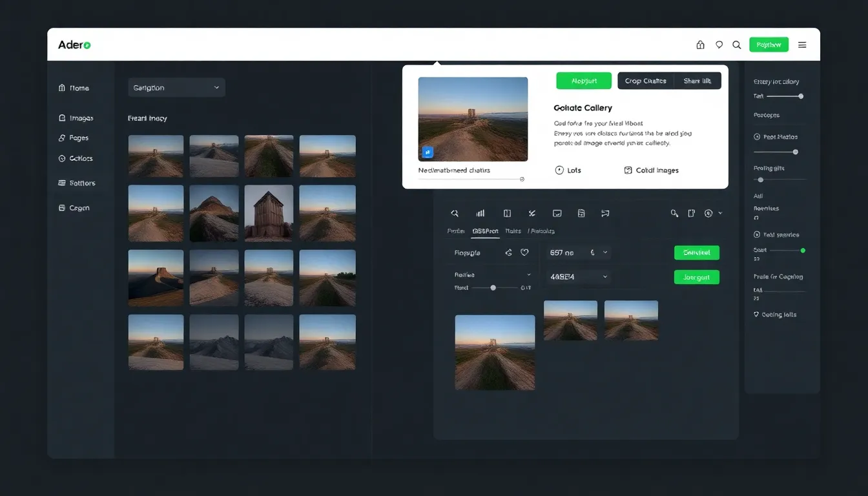Click the flag icon at the toolbar's right end

coord(605,213)
